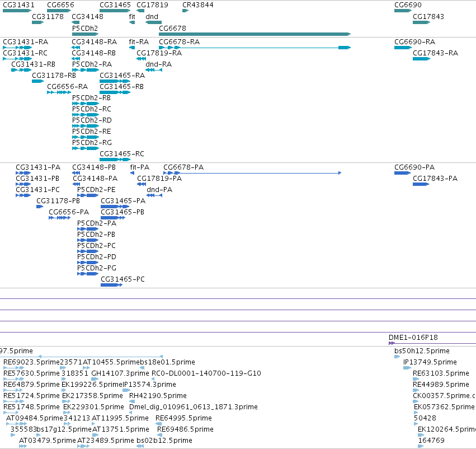Open the CG31465 gene label
This screenshot has height=449, width=476.
coord(115,5)
